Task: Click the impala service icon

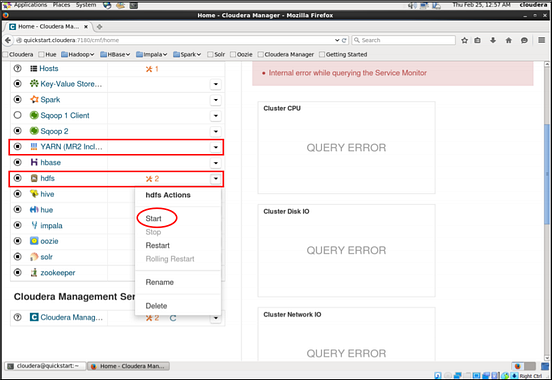Action: coord(34,225)
